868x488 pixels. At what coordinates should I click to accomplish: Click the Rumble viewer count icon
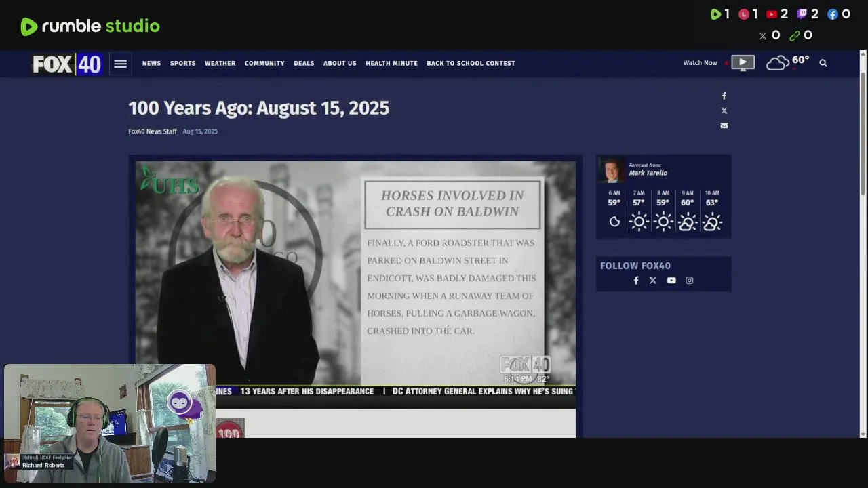[715, 14]
